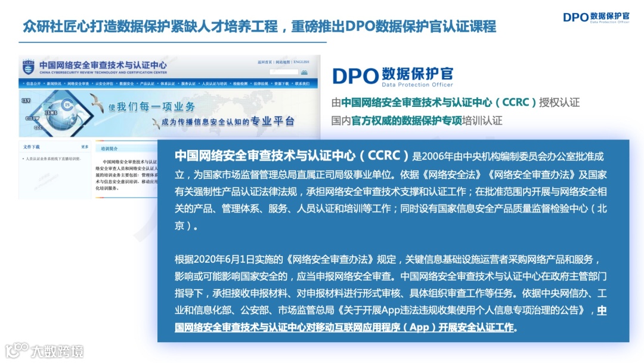Switch site to ENGLISH
Viewport: 644px width, 363px height.
pos(302,62)
